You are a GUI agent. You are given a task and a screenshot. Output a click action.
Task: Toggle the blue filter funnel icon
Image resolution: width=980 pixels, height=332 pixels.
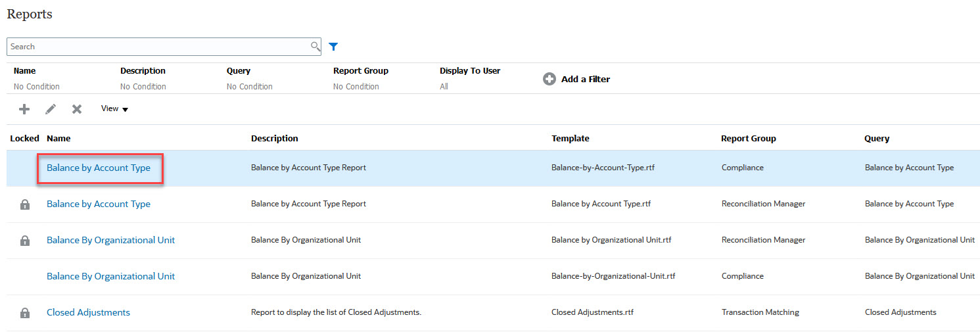[333, 47]
